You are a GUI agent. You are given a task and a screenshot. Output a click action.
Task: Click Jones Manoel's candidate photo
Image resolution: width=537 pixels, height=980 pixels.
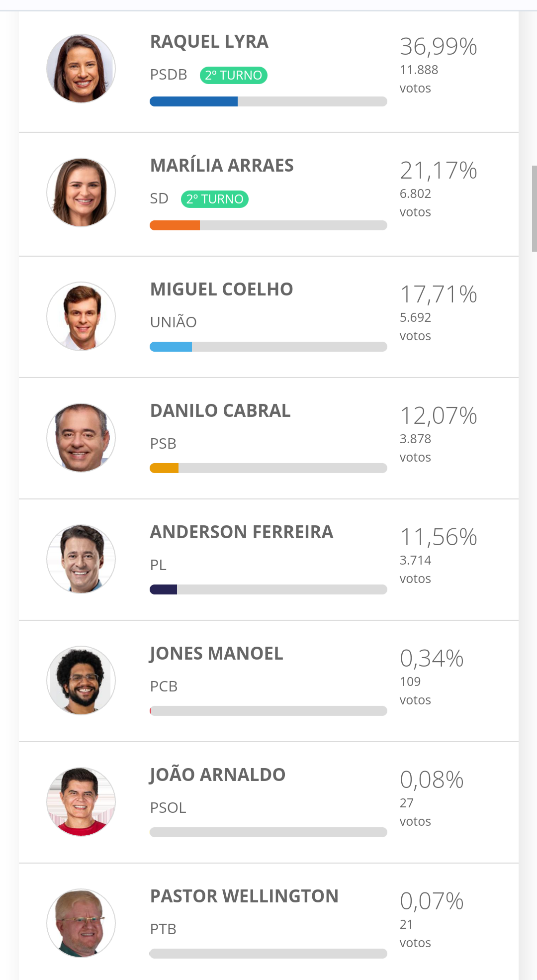pyautogui.click(x=81, y=681)
